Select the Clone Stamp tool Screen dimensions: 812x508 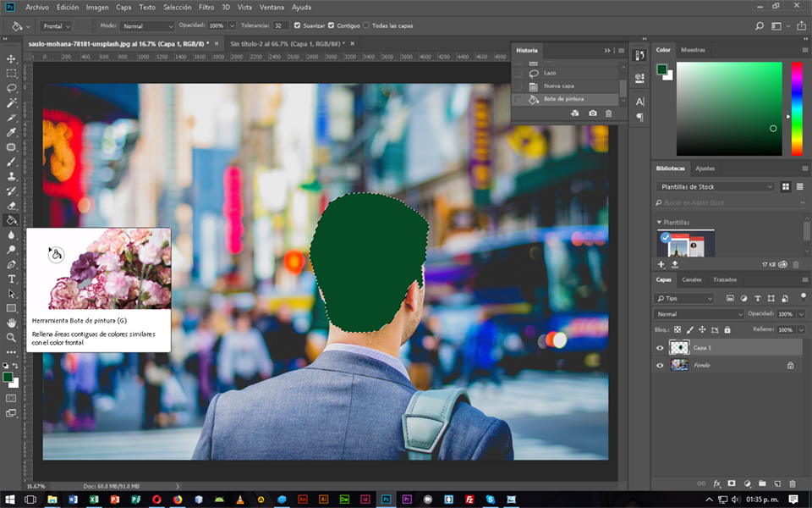tap(11, 176)
